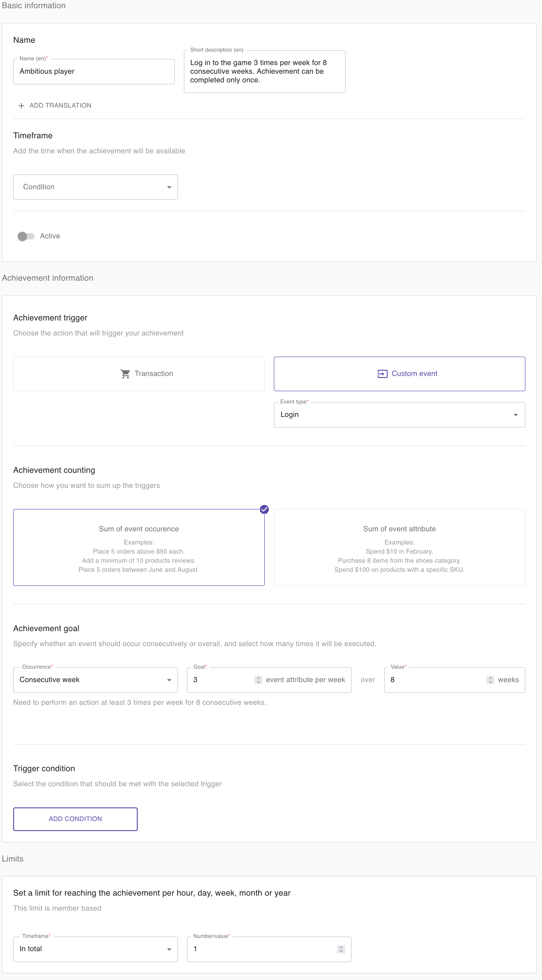This screenshot has width=542, height=980.
Task: Select Sum of event attribute counting option
Action: pos(400,547)
